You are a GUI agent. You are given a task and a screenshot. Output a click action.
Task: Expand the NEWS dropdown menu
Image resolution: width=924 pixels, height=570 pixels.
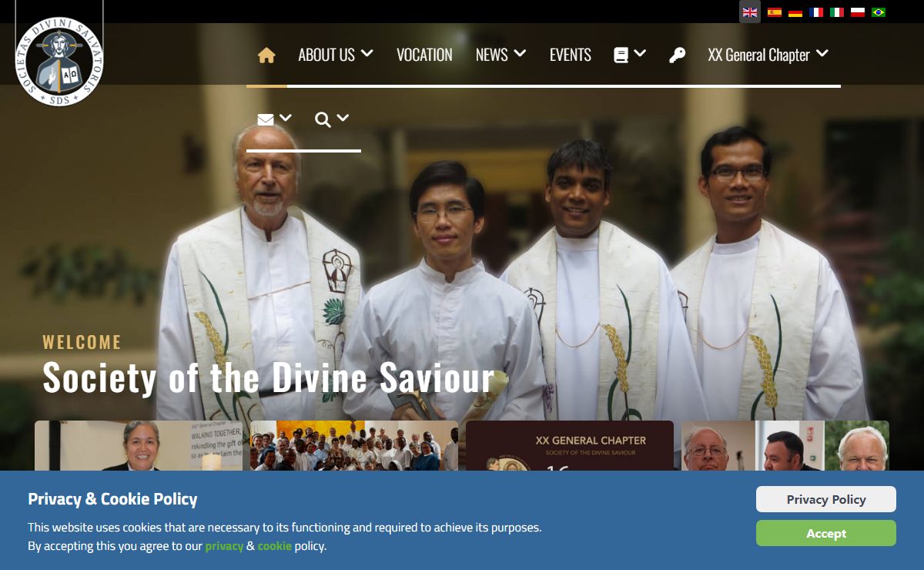click(x=500, y=55)
